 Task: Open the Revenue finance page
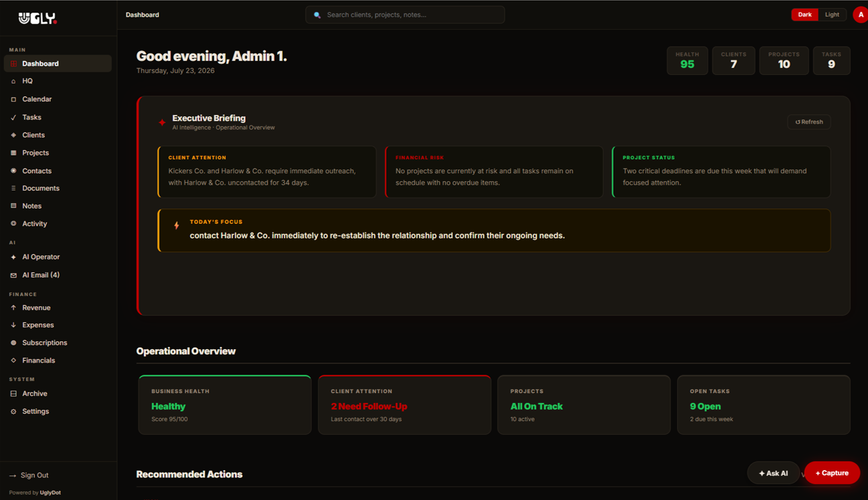[x=58, y=307]
